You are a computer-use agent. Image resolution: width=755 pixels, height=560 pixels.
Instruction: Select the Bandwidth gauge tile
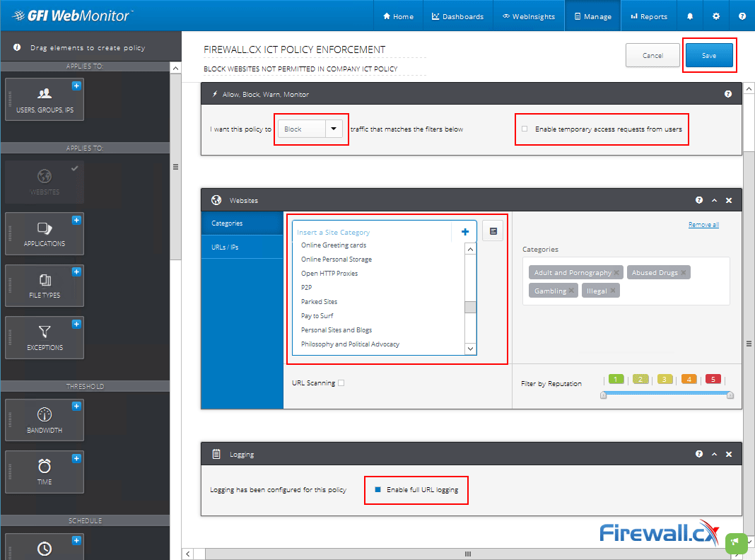[x=45, y=420]
